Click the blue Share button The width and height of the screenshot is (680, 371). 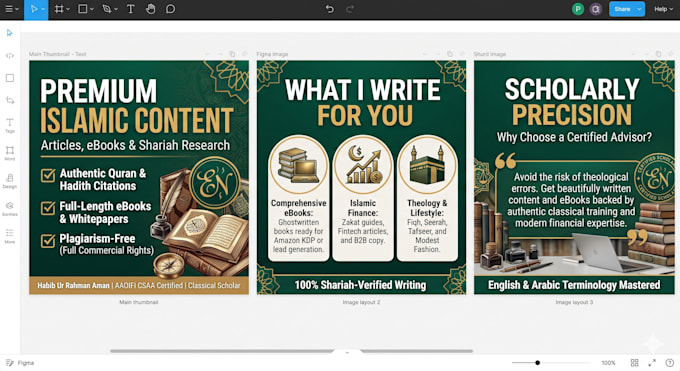(622, 9)
